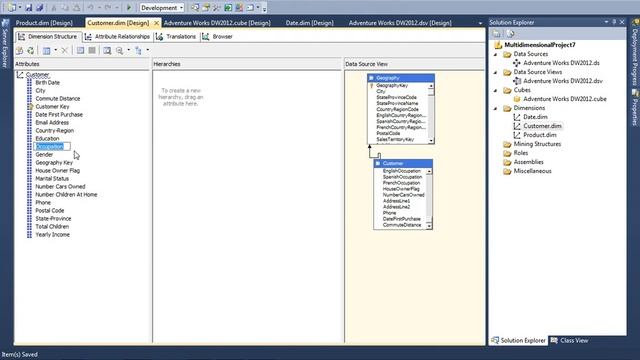Click the MultidimensionalProject7 project node
Viewport: 640px width, 360px height.
[x=540, y=45]
